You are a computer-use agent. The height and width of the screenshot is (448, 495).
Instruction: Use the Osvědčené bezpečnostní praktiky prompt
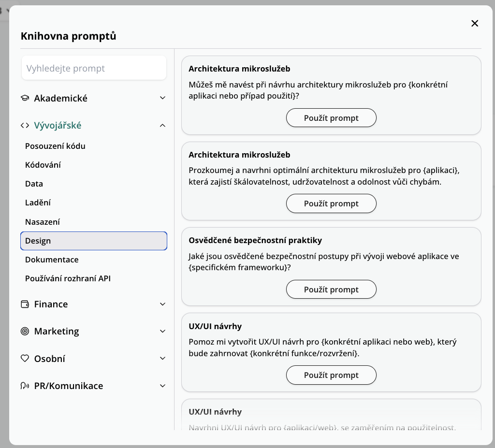coord(331,289)
